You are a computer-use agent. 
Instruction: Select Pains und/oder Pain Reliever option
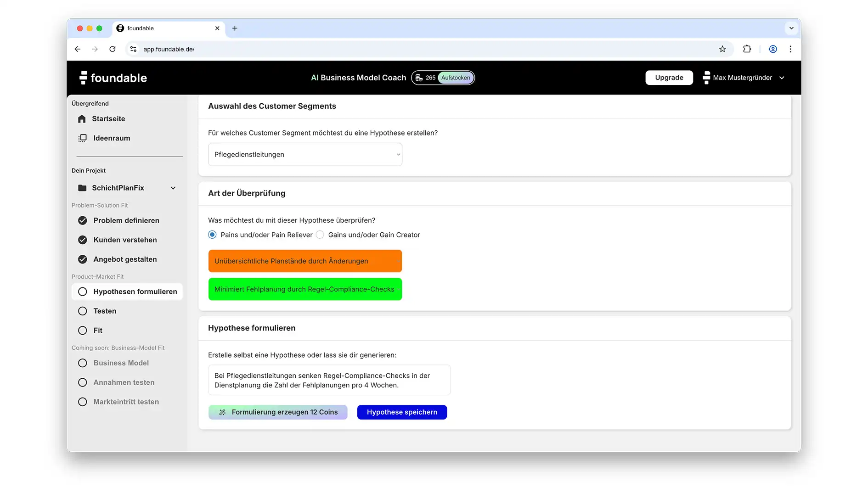212,235
